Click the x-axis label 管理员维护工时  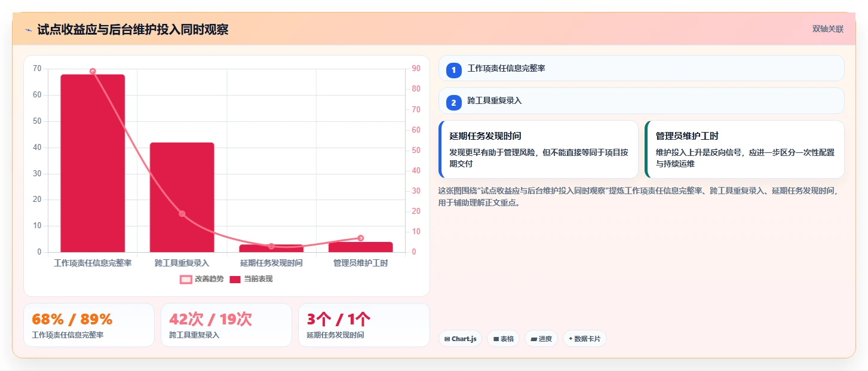(361, 263)
